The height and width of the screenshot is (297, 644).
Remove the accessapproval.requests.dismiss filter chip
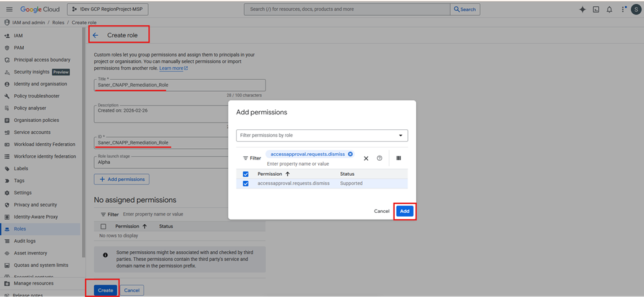pyautogui.click(x=350, y=154)
